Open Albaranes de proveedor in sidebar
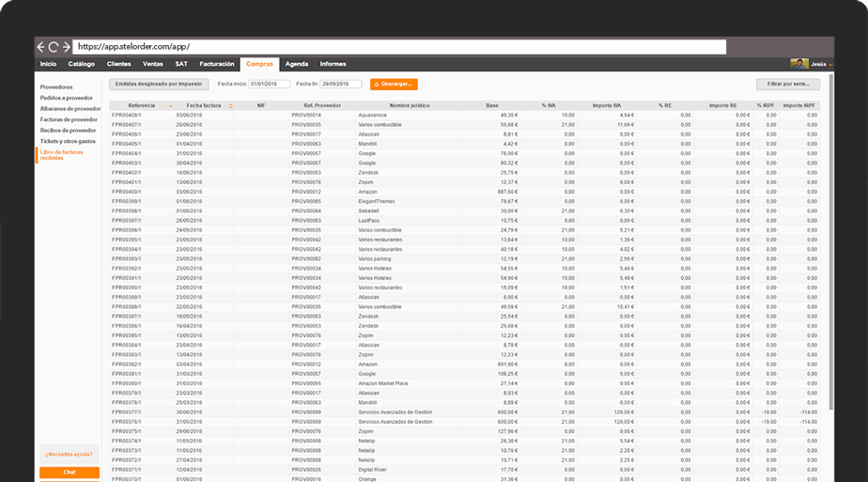The image size is (868, 482). point(70,109)
